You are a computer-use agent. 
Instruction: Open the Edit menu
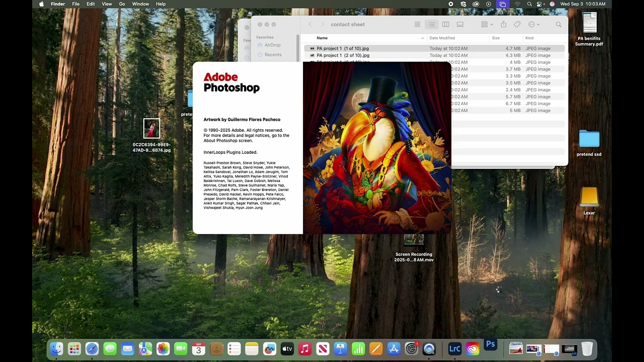[91, 4]
